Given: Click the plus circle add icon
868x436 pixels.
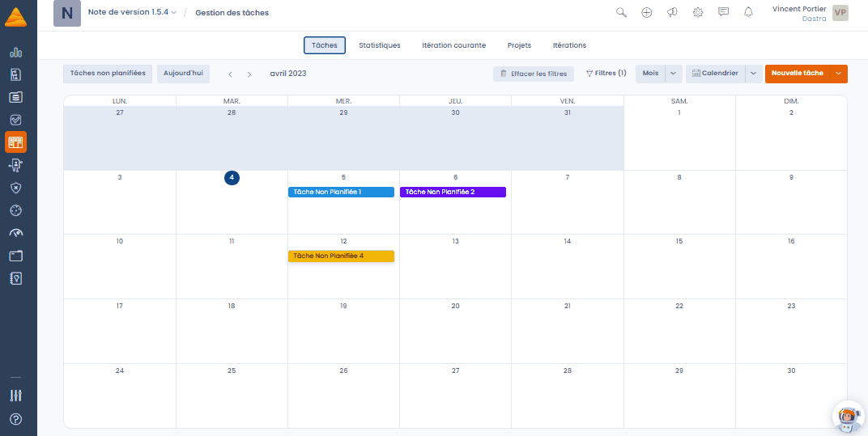Looking at the screenshot, I should pyautogui.click(x=647, y=13).
